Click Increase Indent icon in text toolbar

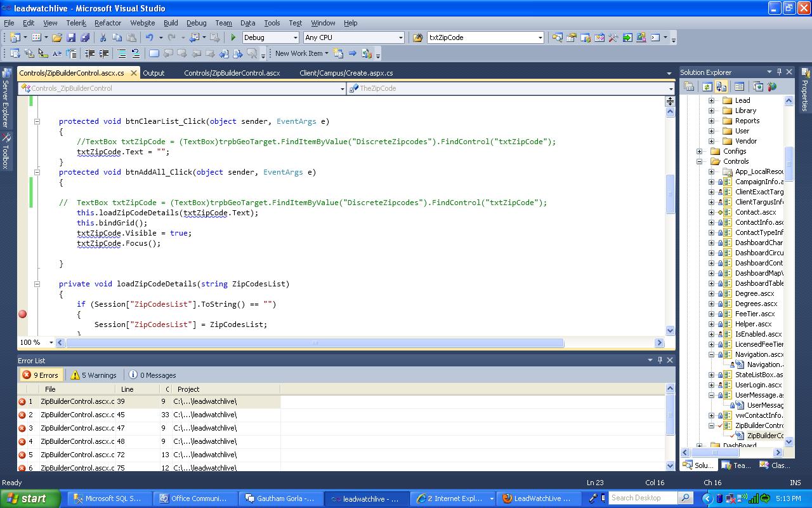point(103,54)
